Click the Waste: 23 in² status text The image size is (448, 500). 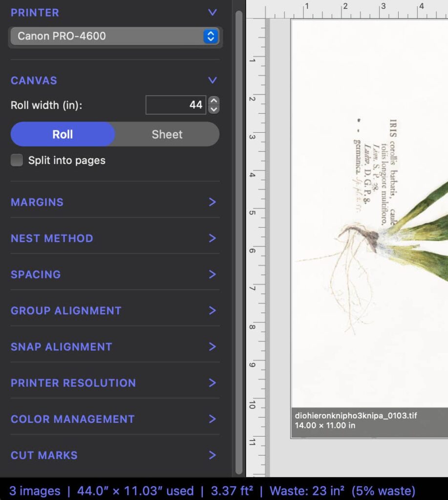(x=307, y=491)
